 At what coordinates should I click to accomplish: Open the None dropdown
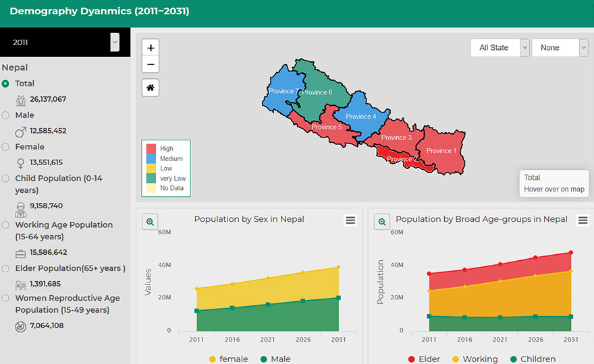click(x=560, y=48)
